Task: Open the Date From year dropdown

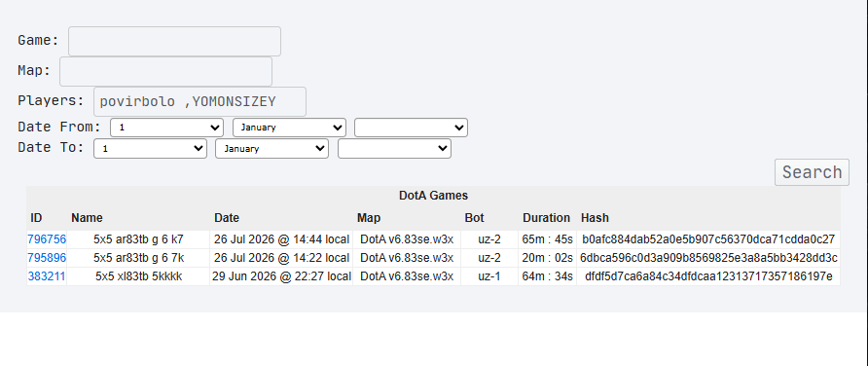Action: point(412,128)
